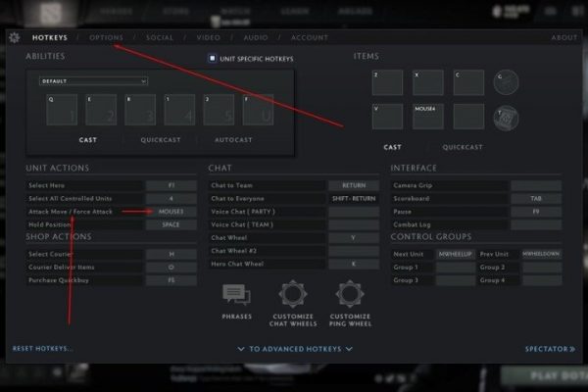Open the Phrases speech bubble icon
The height and width of the screenshot is (392, 588).
pos(236,294)
